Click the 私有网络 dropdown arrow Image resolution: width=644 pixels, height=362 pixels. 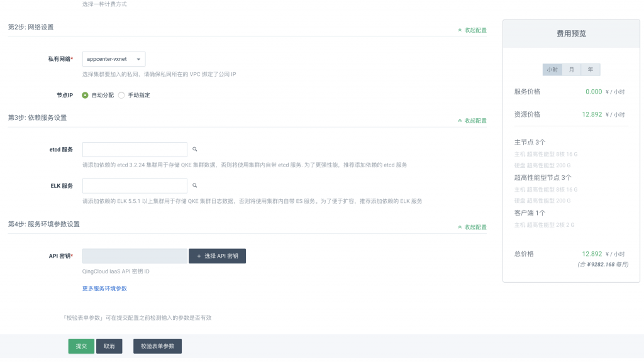click(138, 58)
